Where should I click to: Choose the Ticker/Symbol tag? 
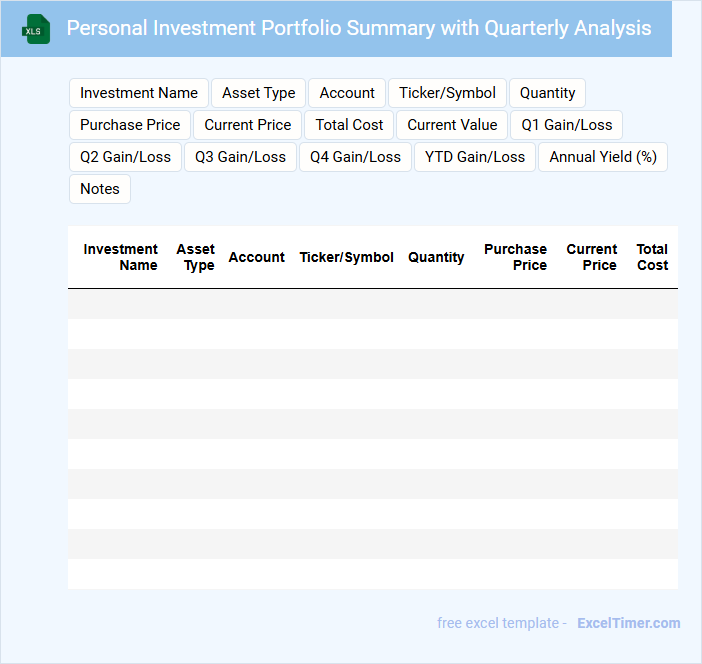click(447, 93)
